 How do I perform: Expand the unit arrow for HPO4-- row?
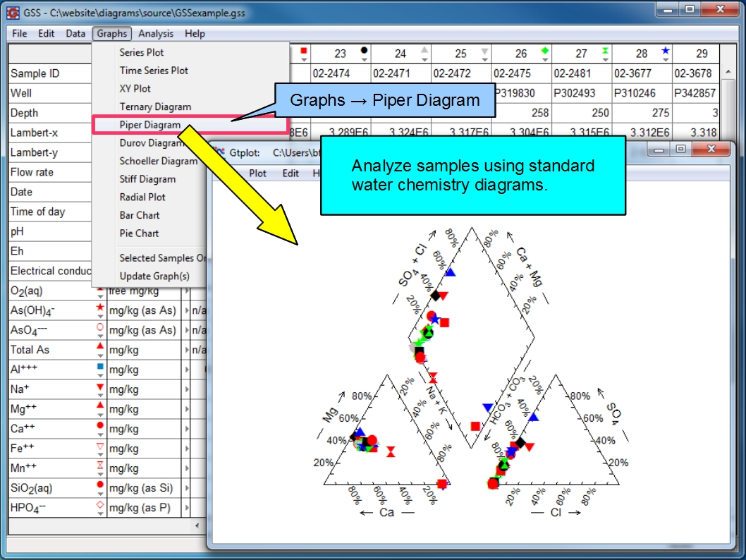(186, 508)
